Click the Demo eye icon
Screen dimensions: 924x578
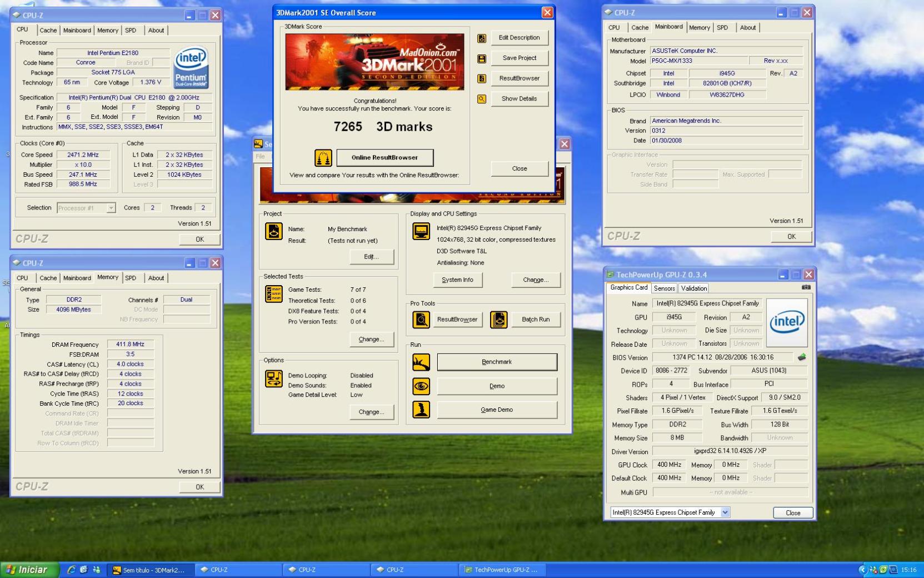tap(421, 386)
